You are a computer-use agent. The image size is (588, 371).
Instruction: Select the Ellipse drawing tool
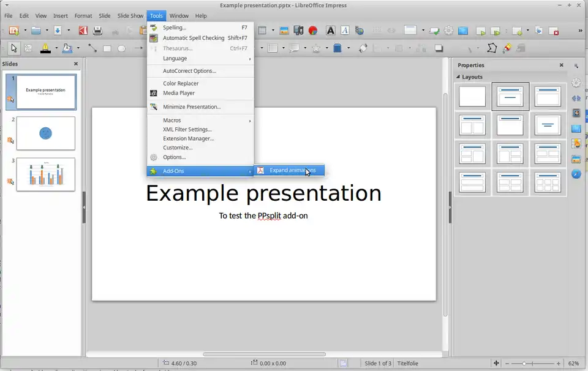point(122,48)
